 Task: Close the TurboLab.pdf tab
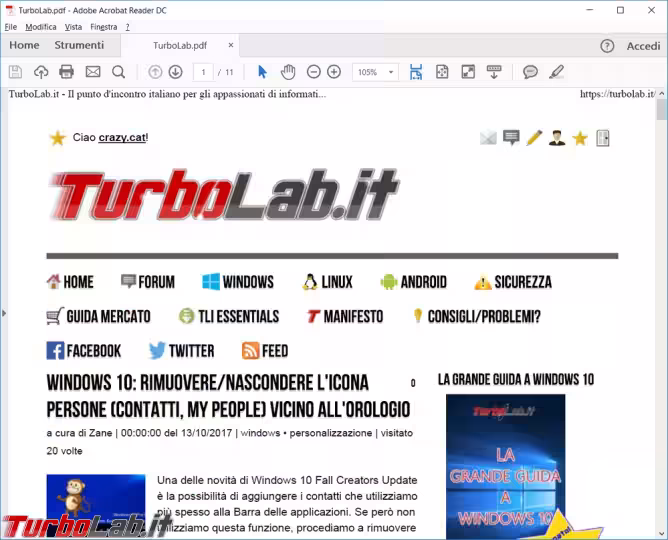231,45
